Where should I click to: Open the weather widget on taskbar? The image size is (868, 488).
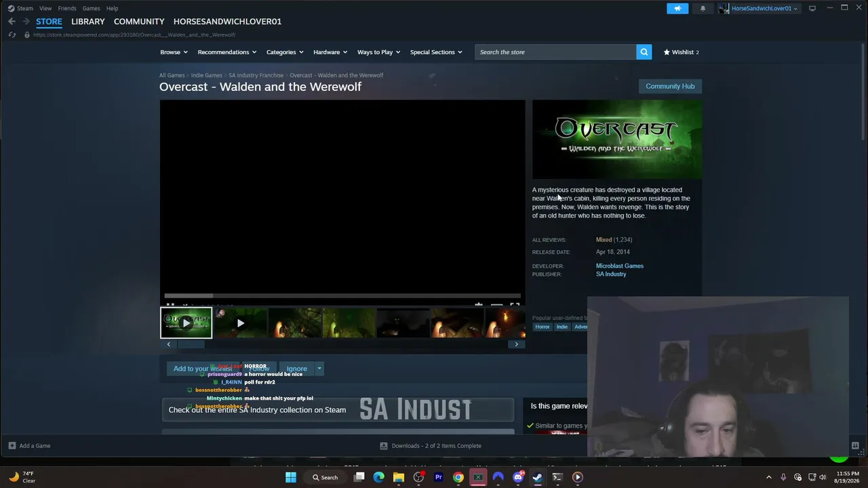point(20,477)
